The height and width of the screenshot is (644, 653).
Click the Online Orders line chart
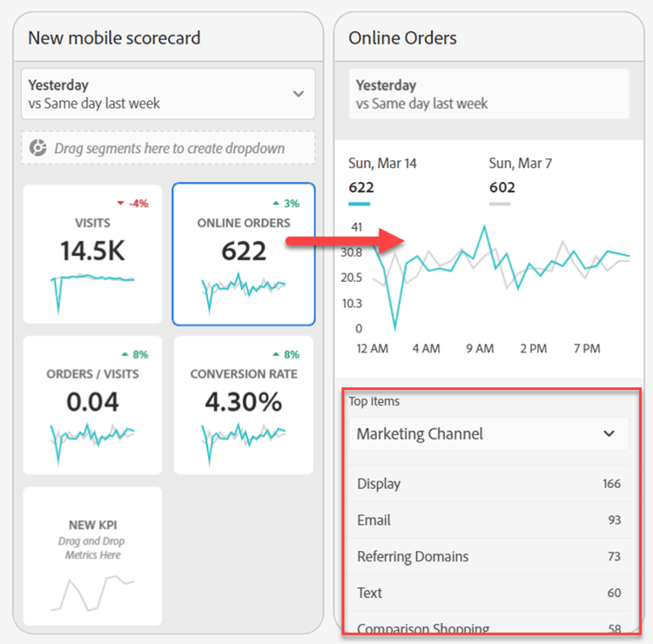click(x=502, y=278)
